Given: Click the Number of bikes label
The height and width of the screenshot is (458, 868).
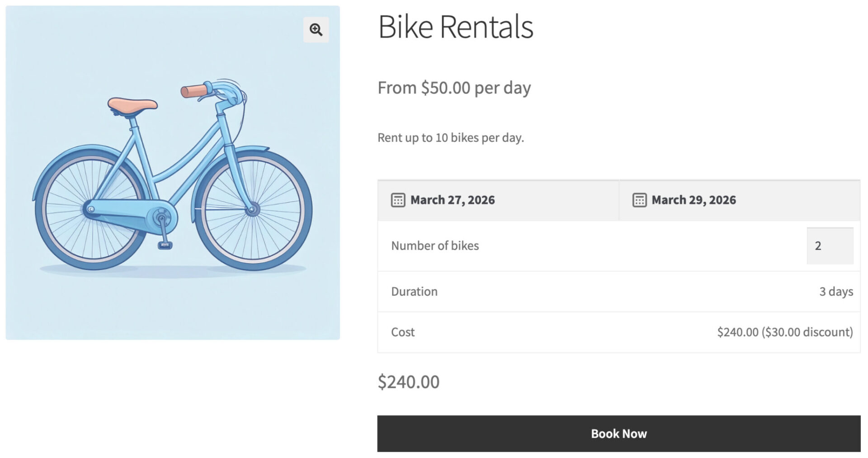Looking at the screenshot, I should 435,246.
